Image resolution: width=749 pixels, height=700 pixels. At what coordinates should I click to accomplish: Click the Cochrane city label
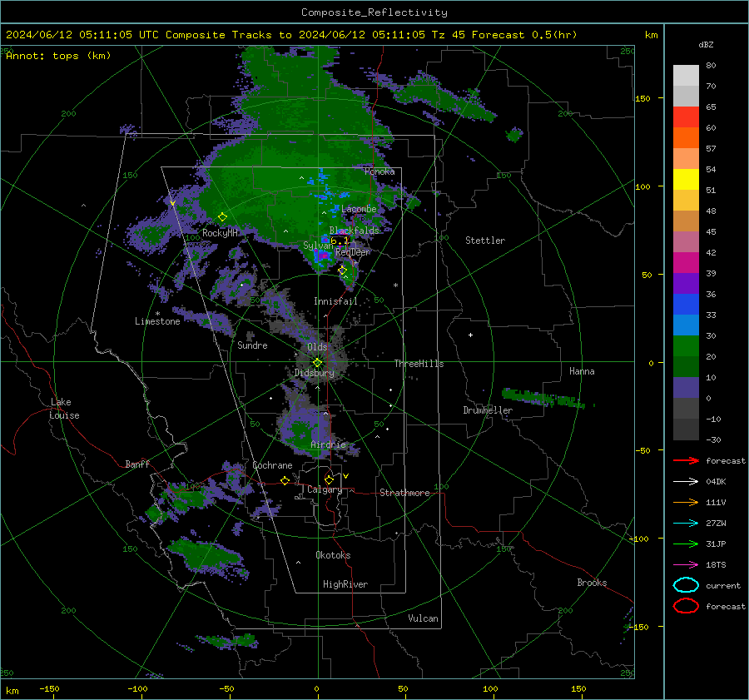pos(272,465)
